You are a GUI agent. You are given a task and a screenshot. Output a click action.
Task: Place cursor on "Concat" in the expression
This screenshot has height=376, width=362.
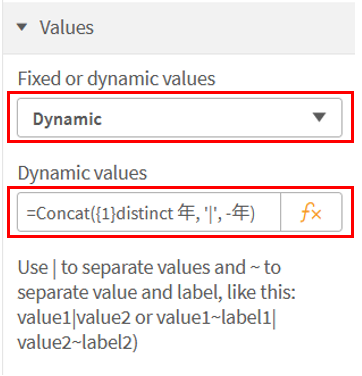62,213
